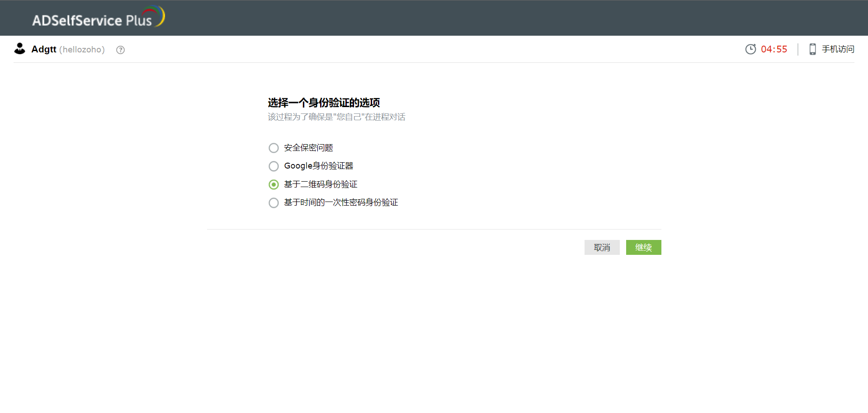Click the Adgtt username text
The width and height of the screenshot is (868, 413).
point(44,49)
